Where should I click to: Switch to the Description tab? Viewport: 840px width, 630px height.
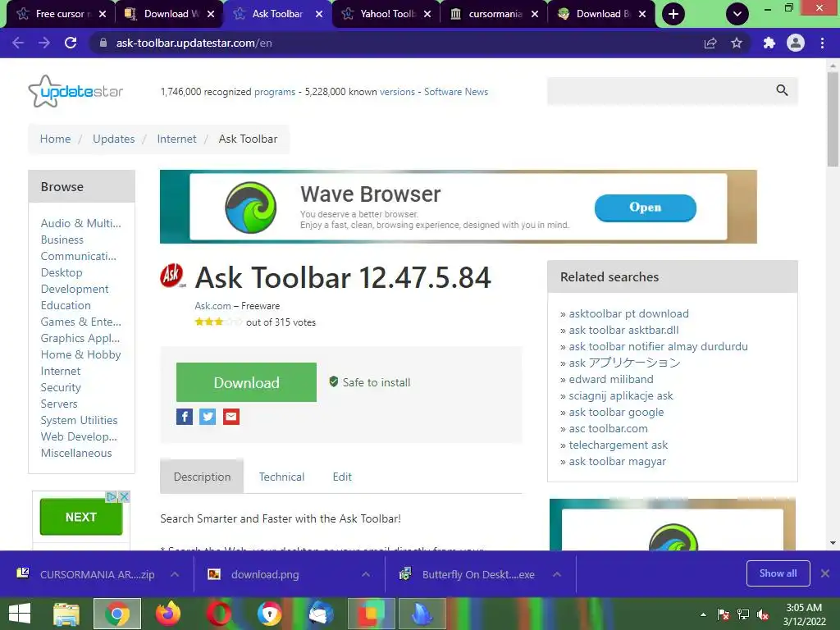point(202,477)
